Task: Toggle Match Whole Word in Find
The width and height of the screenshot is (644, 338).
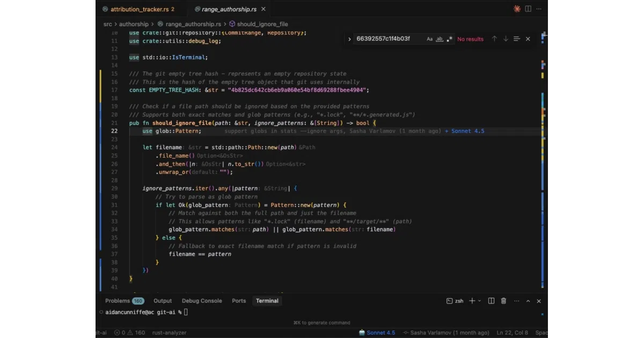Action: click(x=440, y=39)
